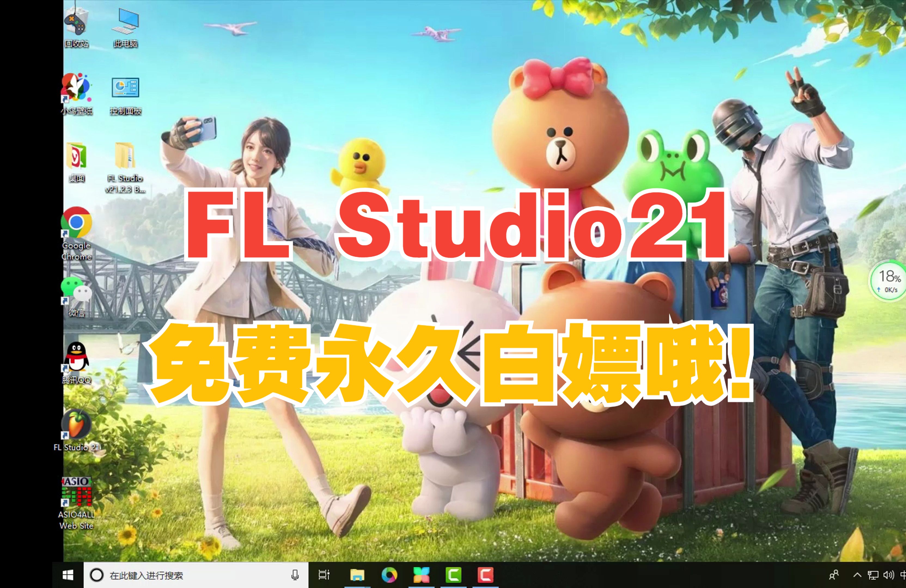The height and width of the screenshot is (588, 906).
Task: Open File Explorer from the taskbar
Action: click(x=357, y=575)
